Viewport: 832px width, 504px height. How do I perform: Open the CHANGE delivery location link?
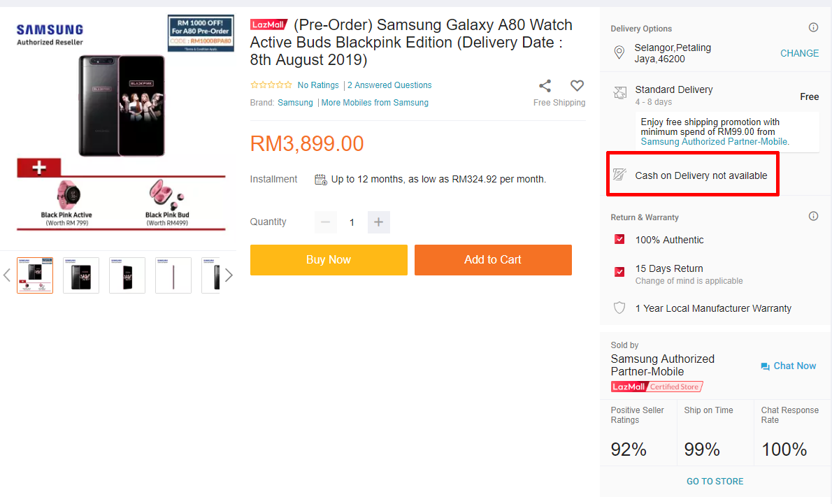point(799,53)
